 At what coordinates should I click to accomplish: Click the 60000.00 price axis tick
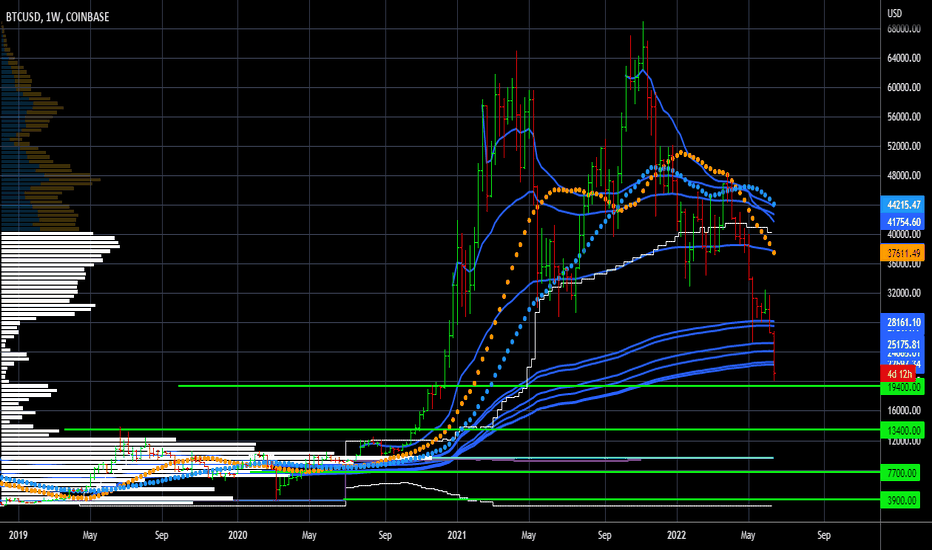click(x=904, y=87)
